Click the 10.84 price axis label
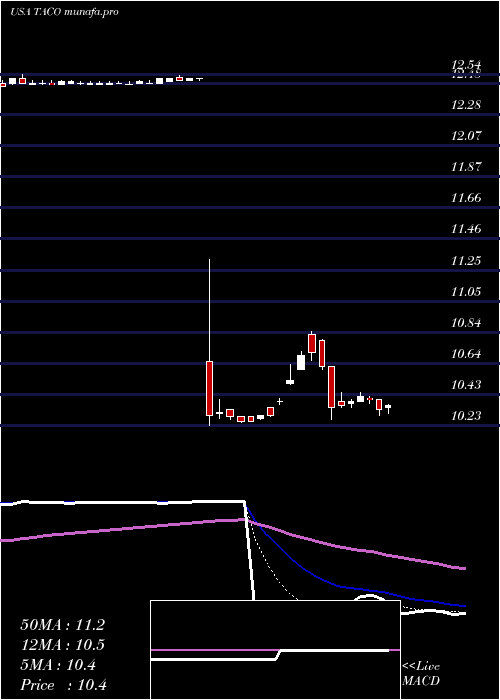This screenshot has height=700, width=500. coord(467,323)
